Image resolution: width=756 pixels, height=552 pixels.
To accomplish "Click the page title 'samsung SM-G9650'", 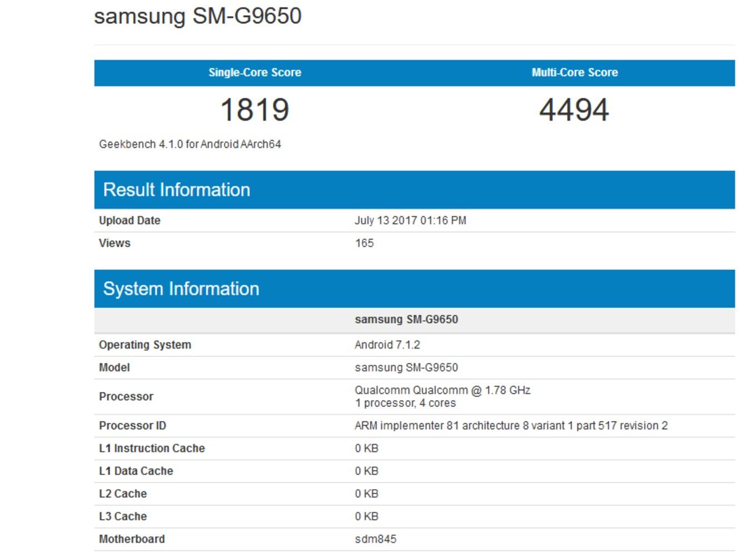I will (198, 16).
